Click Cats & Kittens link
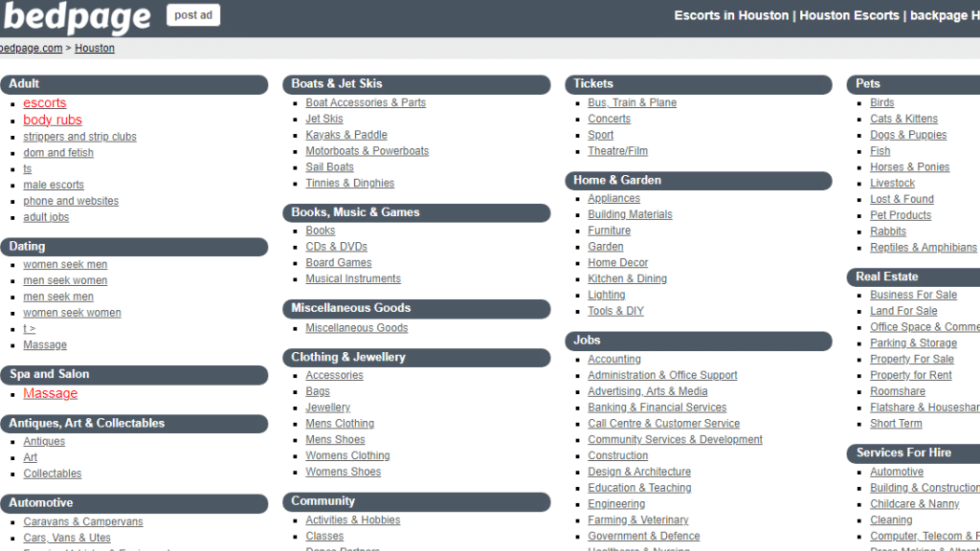 [x=903, y=119]
